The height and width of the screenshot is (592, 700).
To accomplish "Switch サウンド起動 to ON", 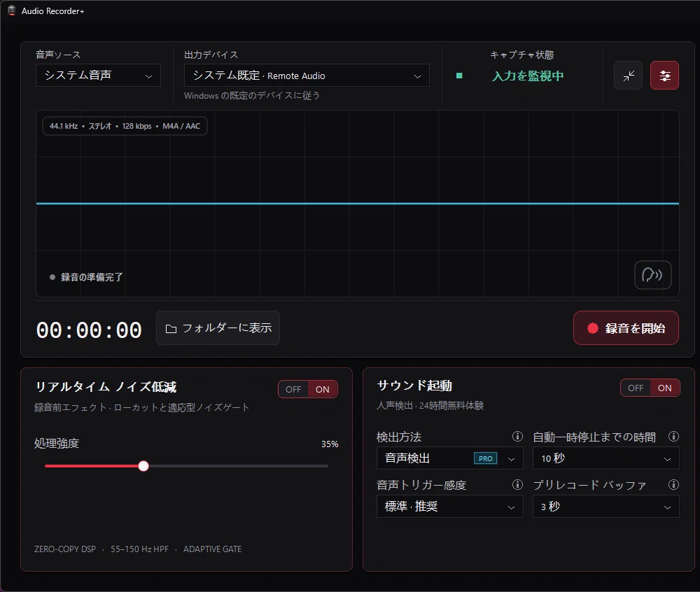I will click(665, 388).
